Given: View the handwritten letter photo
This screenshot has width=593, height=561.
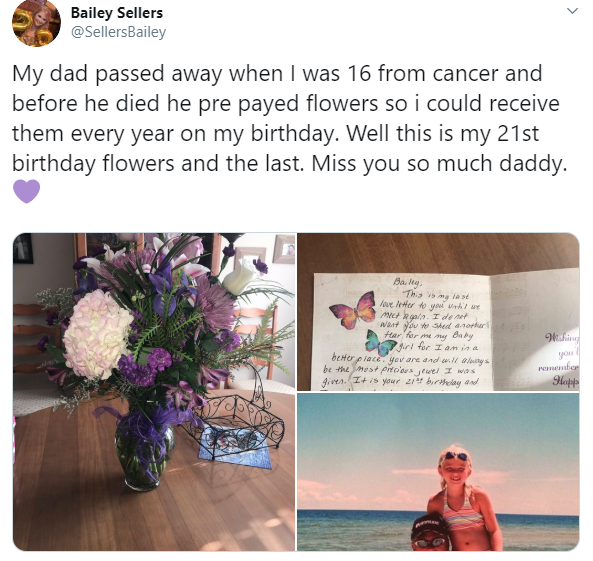Looking at the screenshot, I should coord(438,312).
